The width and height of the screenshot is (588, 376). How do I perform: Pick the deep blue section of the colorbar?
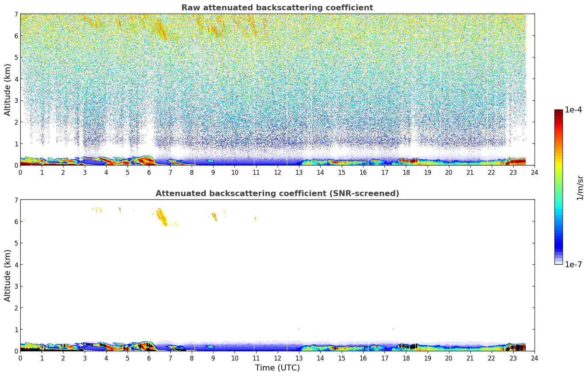pyautogui.click(x=558, y=243)
